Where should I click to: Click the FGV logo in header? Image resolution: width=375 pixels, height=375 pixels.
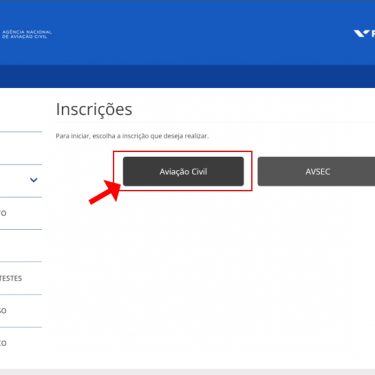point(364,33)
